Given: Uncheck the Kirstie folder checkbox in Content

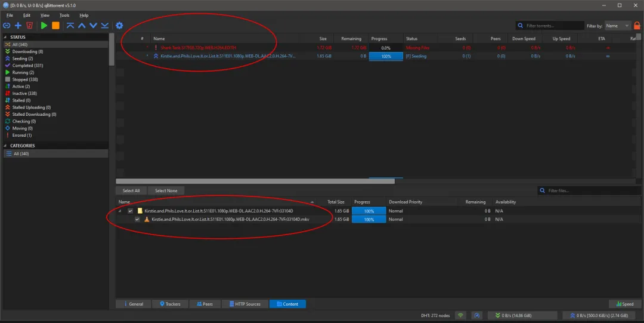Looking at the screenshot, I should click(x=130, y=211).
